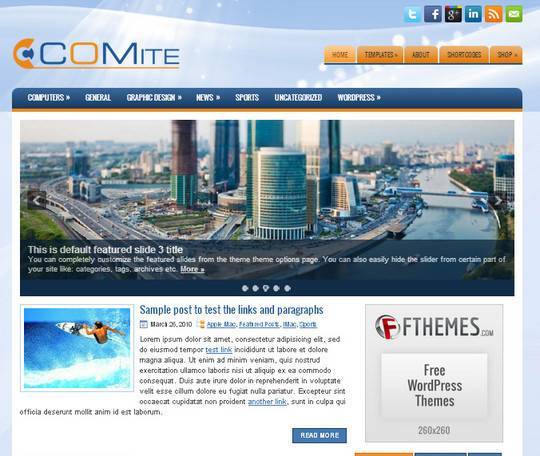Image resolution: width=540 pixels, height=456 pixels.
Task: Open the green email subscribe icon
Action: click(x=514, y=14)
